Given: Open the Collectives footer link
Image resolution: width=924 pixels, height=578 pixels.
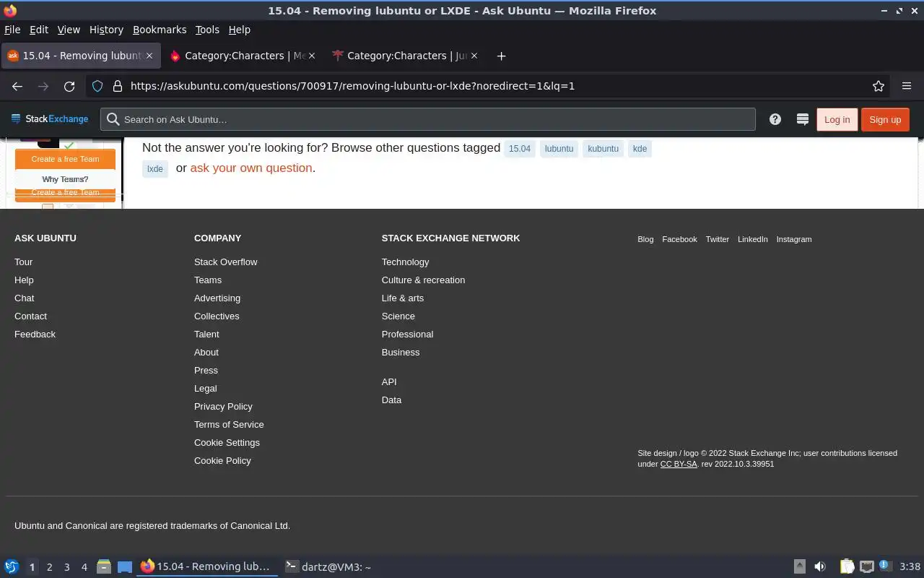Looking at the screenshot, I should click(x=217, y=316).
